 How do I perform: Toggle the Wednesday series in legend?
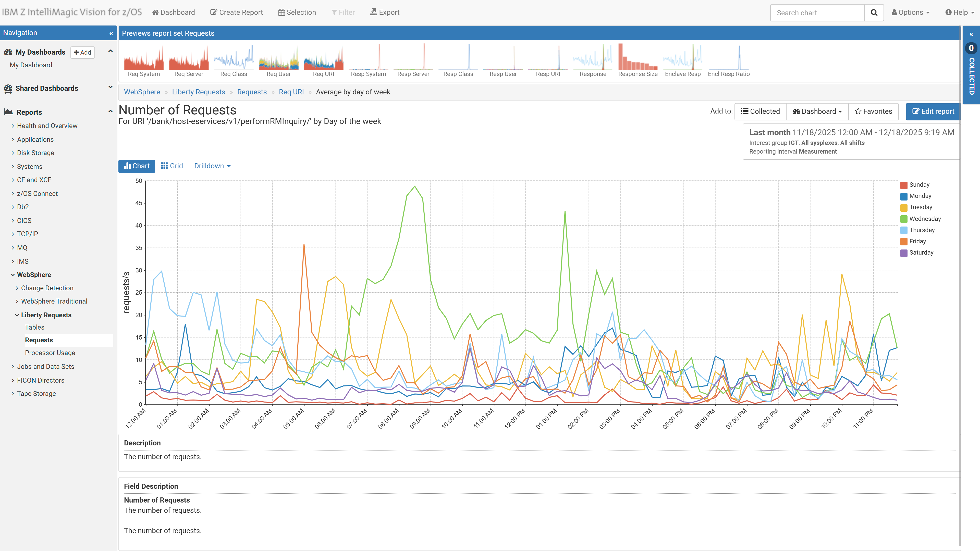pos(921,219)
